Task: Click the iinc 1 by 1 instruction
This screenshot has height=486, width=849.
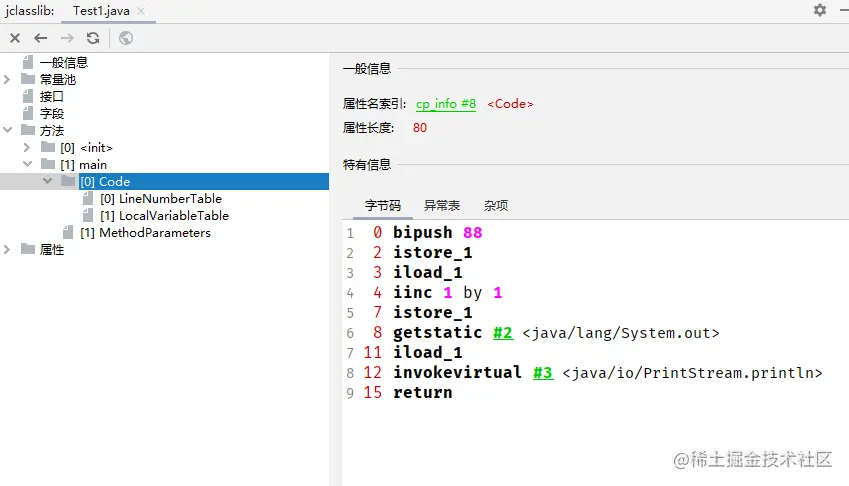Action: click(x=448, y=292)
